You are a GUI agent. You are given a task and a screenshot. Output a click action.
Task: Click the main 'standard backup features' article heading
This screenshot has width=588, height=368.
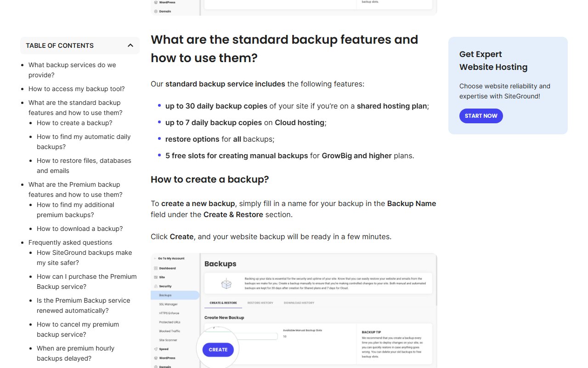[x=284, y=49]
